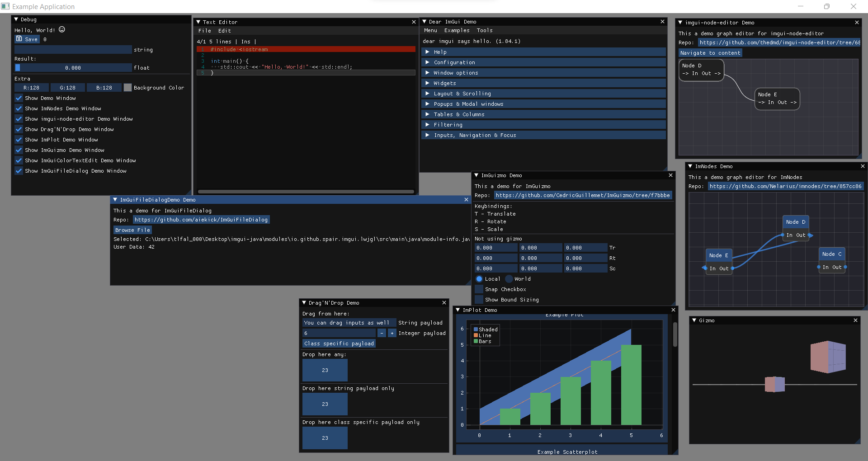Uncheck Show ImNodes Demo Window
This screenshot has width=868, height=461.
pos(19,108)
